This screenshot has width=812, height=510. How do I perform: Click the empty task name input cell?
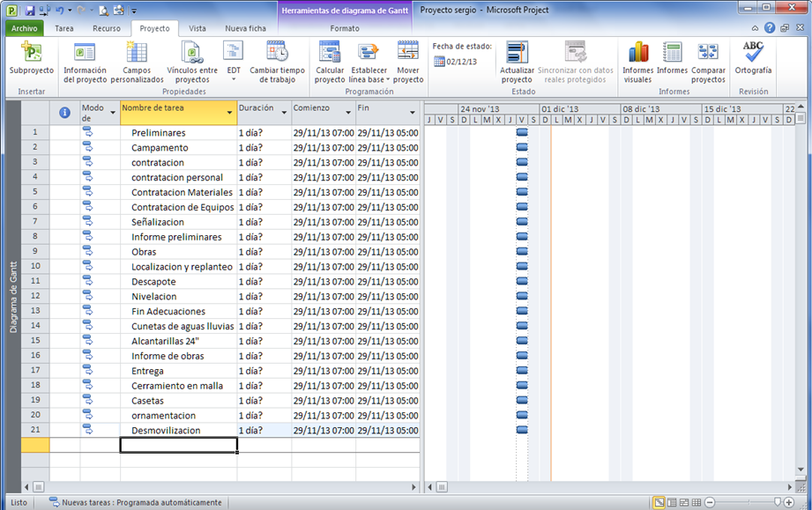click(x=179, y=445)
